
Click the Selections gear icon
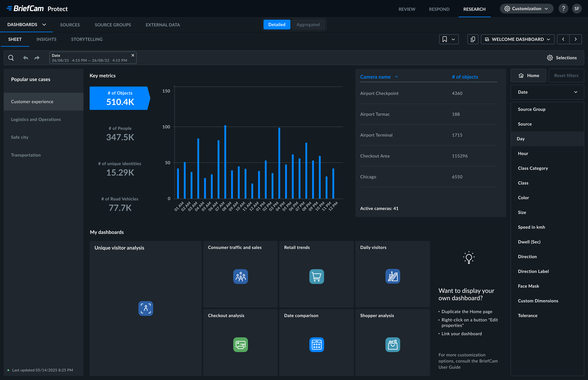(x=550, y=58)
